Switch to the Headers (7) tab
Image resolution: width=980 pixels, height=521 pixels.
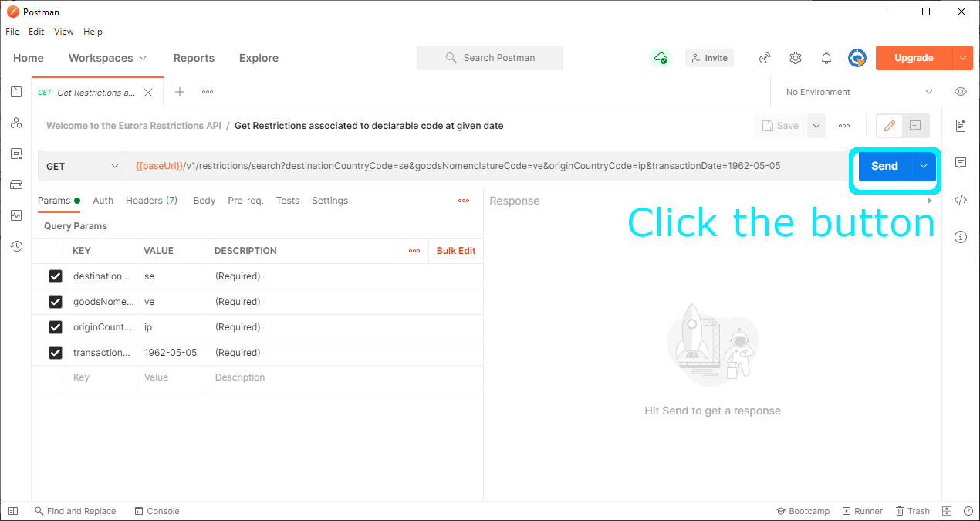click(151, 201)
